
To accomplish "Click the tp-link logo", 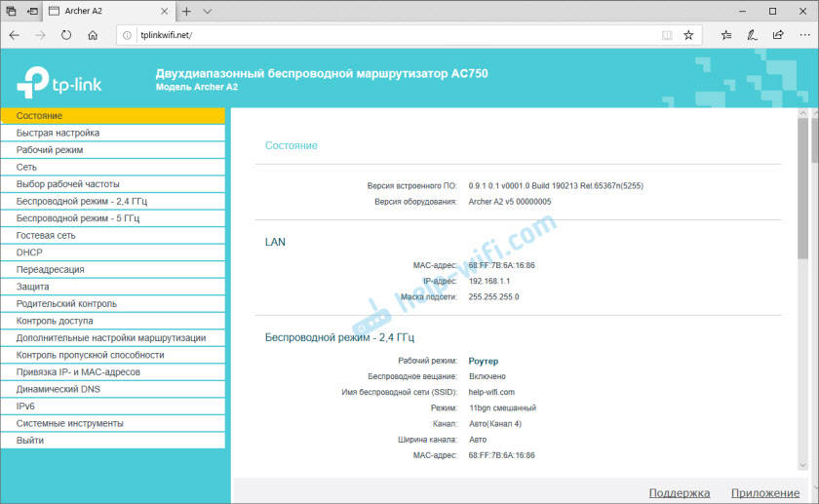I will click(60, 80).
